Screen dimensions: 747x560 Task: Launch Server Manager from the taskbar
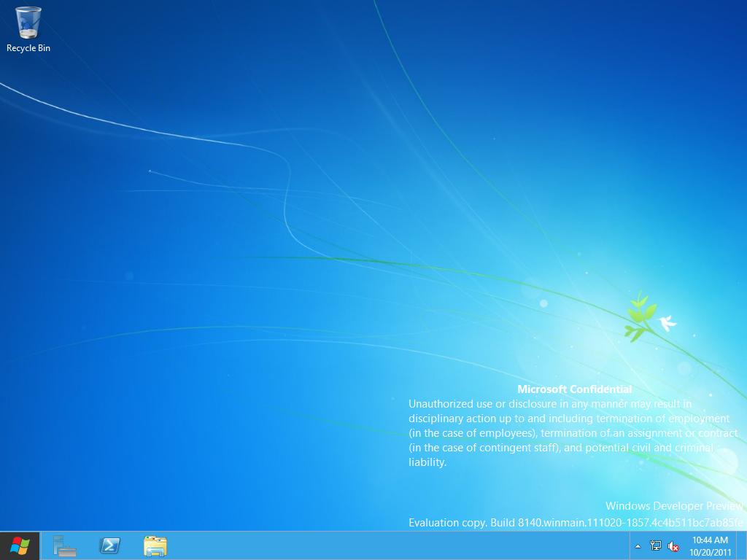click(64, 545)
